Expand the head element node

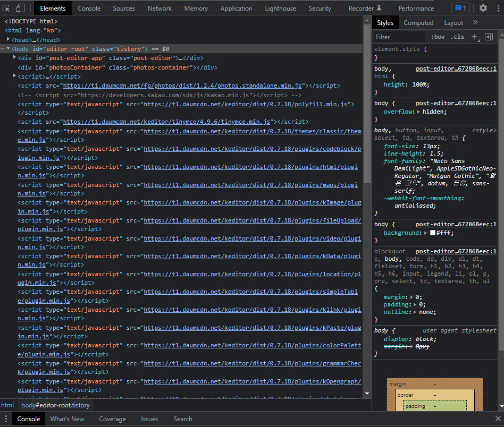(9, 39)
